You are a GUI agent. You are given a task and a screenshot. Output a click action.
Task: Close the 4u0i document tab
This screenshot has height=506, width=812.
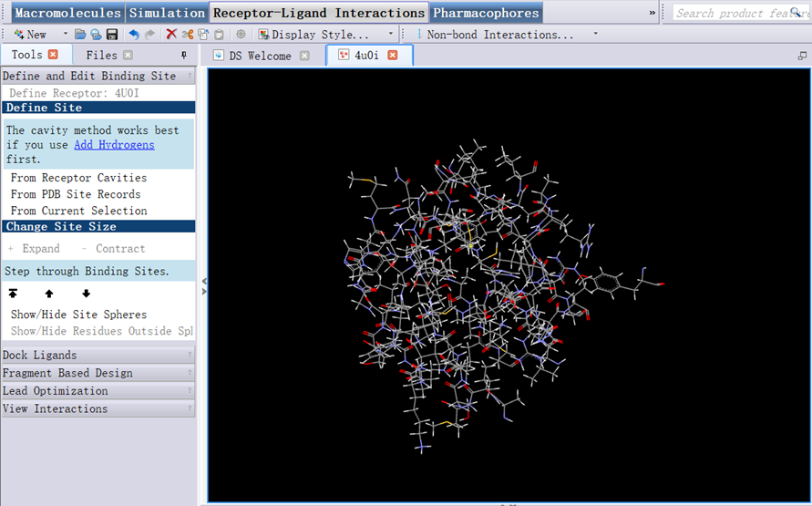[x=393, y=56]
